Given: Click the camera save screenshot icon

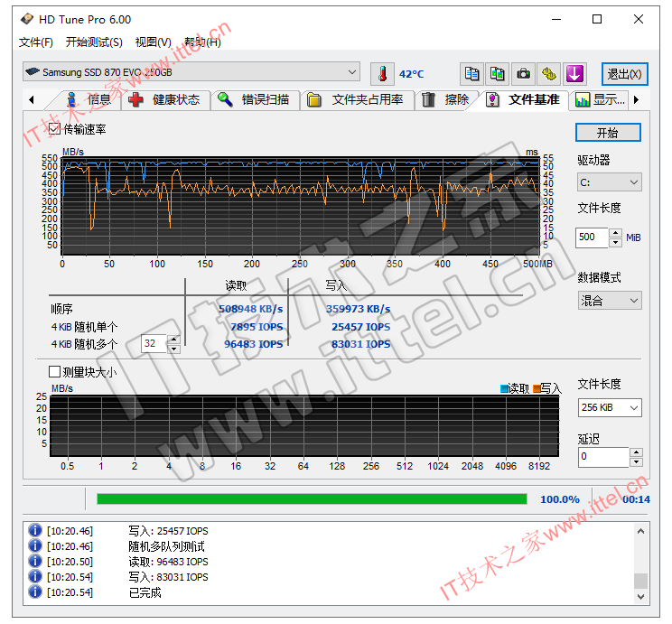Looking at the screenshot, I should tap(523, 73).
